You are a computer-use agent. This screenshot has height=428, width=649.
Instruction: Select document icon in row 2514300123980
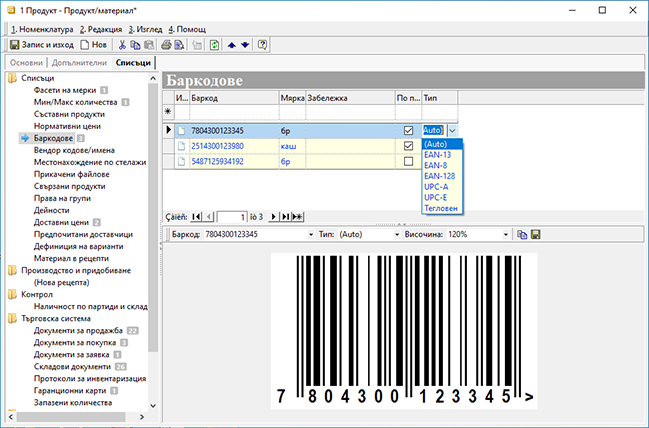[x=181, y=146]
